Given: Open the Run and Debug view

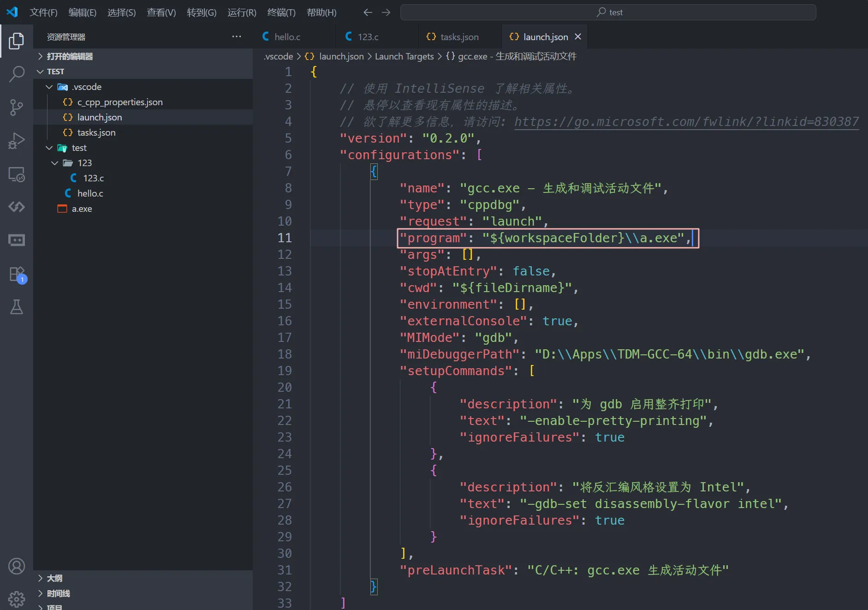Looking at the screenshot, I should (x=17, y=141).
